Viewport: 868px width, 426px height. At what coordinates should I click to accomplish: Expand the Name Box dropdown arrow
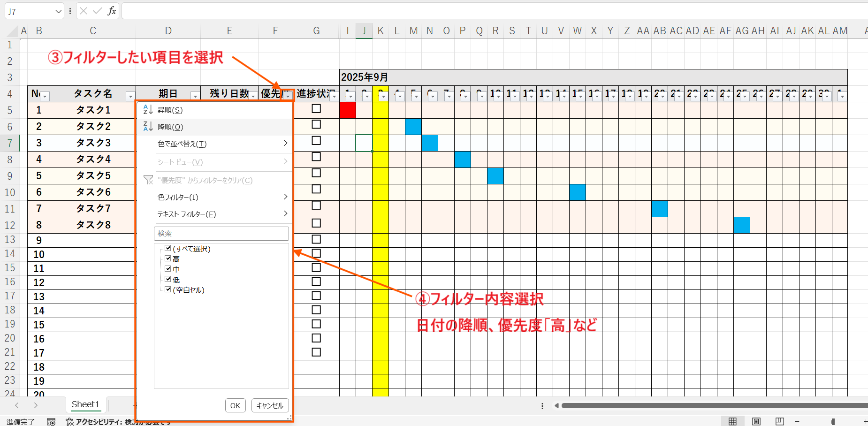[x=58, y=11]
